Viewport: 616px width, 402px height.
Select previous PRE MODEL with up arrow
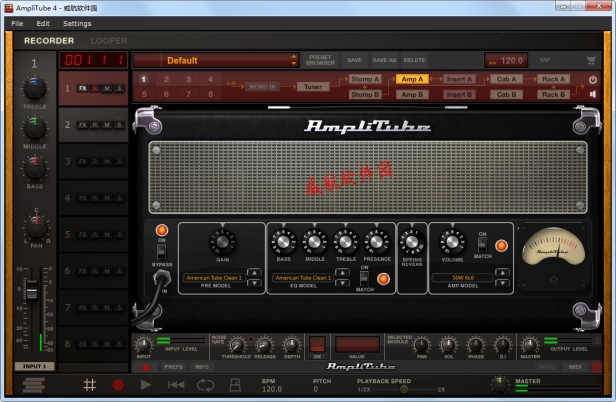point(254,273)
